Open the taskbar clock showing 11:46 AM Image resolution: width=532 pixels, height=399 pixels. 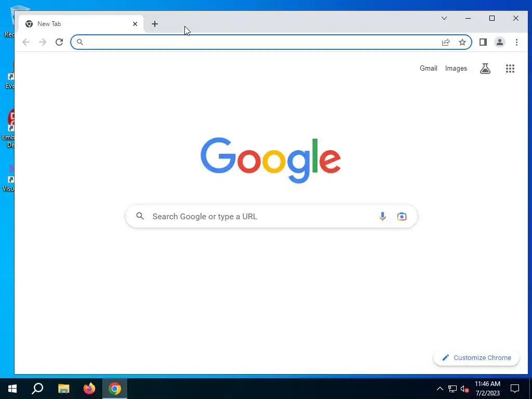pos(487,389)
